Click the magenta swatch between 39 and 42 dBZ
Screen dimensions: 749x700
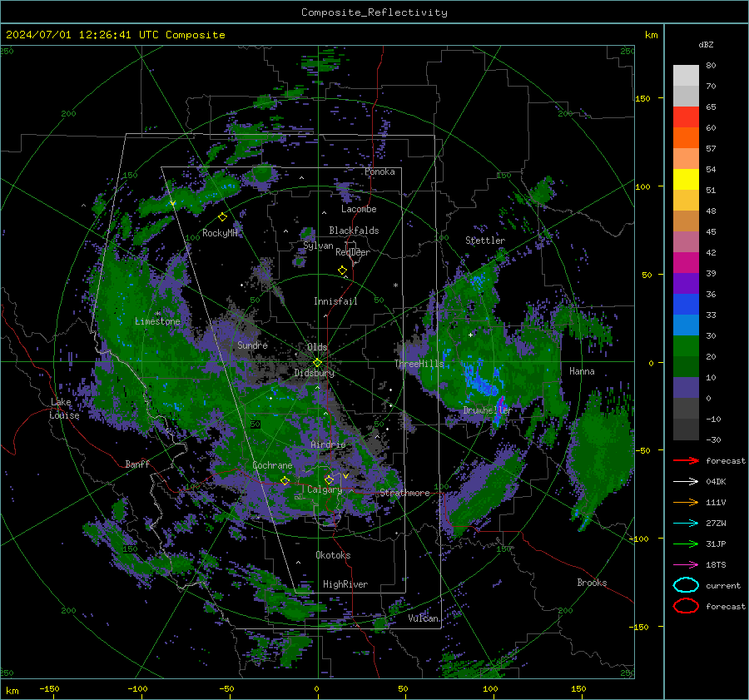pyautogui.click(x=686, y=262)
